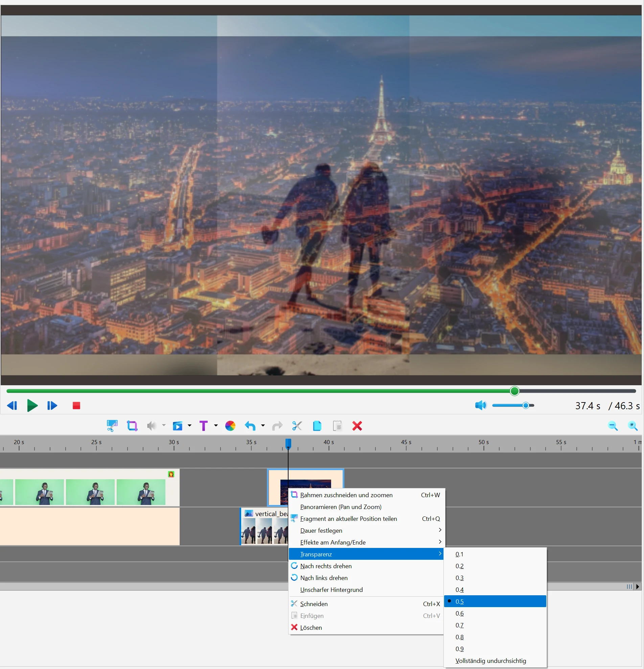Select transparency value 0.9
The image size is (644, 669).
(x=495, y=649)
